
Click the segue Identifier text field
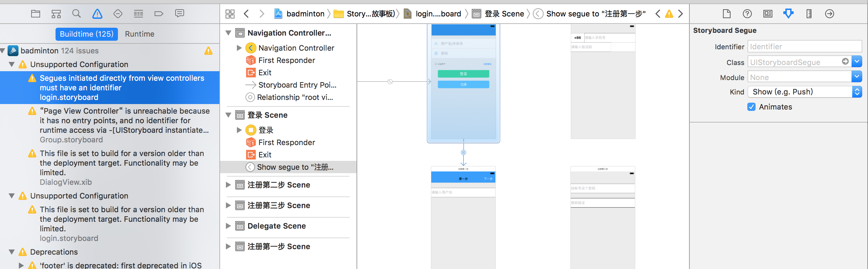pos(804,47)
